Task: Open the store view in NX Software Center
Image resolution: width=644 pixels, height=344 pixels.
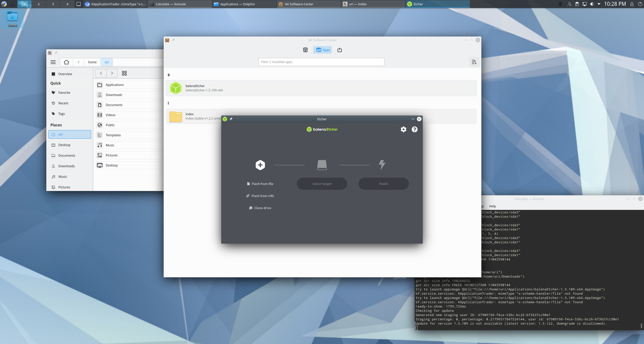Action: coord(305,50)
